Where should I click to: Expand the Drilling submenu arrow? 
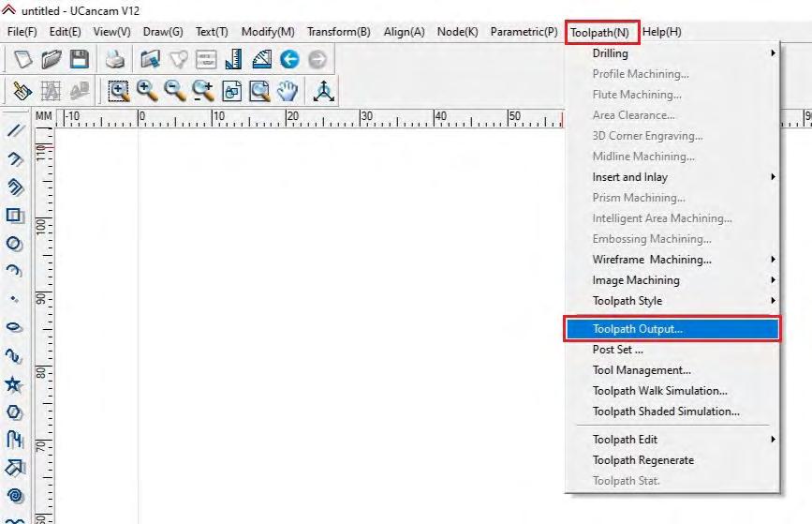[773, 52]
